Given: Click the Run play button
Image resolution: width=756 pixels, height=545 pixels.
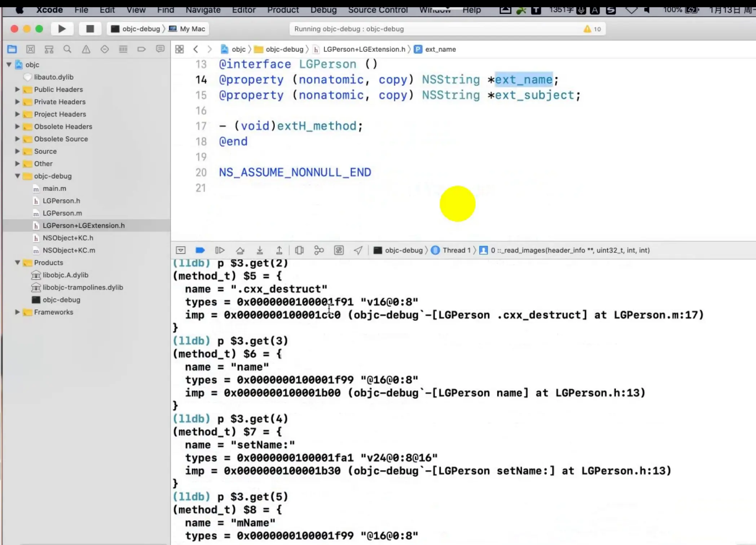Looking at the screenshot, I should point(62,29).
